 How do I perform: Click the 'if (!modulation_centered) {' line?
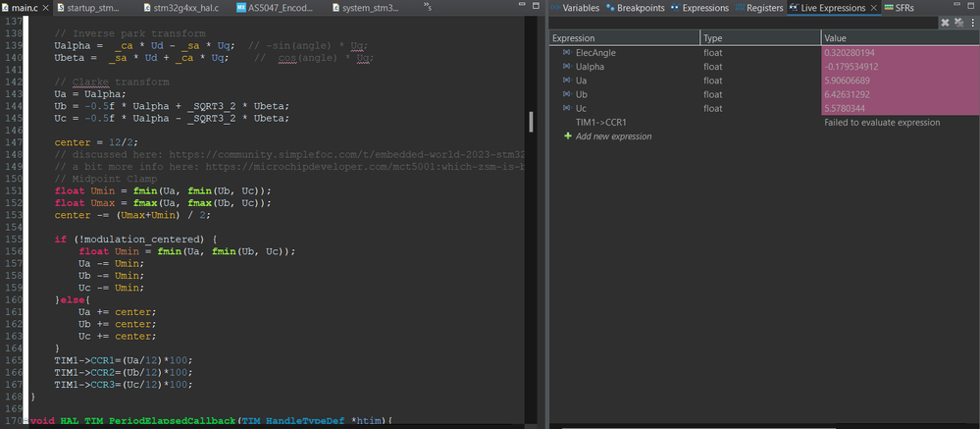tap(135, 239)
